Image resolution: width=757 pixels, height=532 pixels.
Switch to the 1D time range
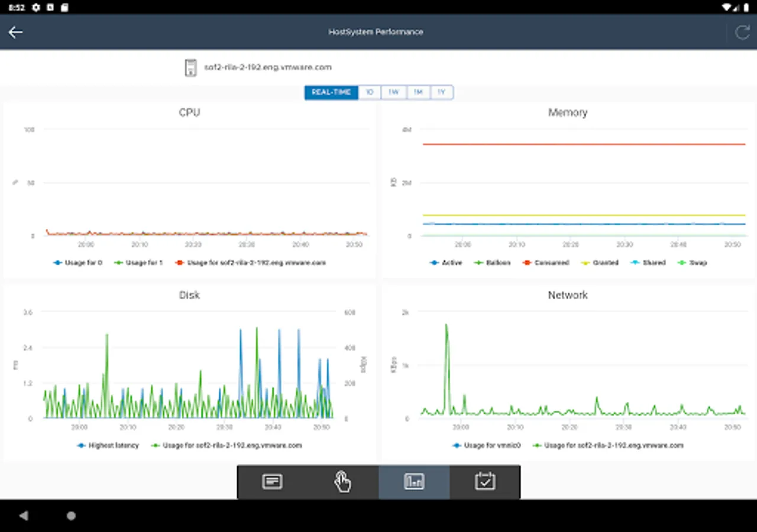tap(370, 92)
